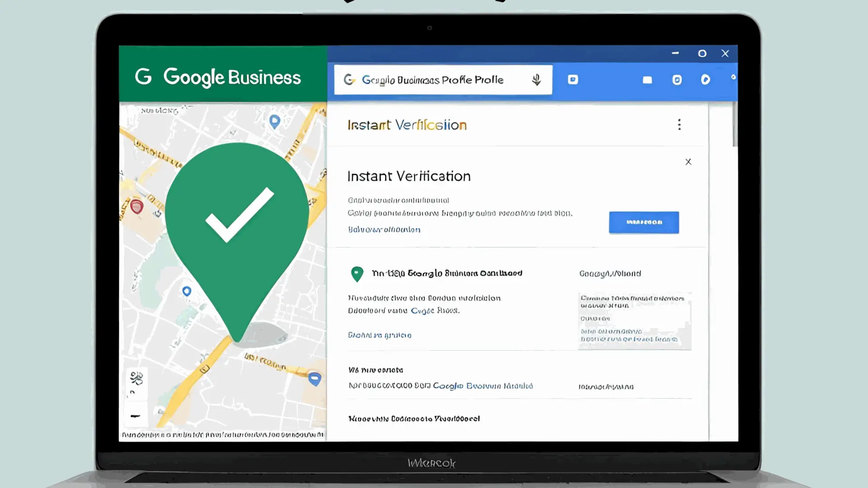Click the blue link under the verification description
Screen dimensions: 868x488
tap(384, 230)
